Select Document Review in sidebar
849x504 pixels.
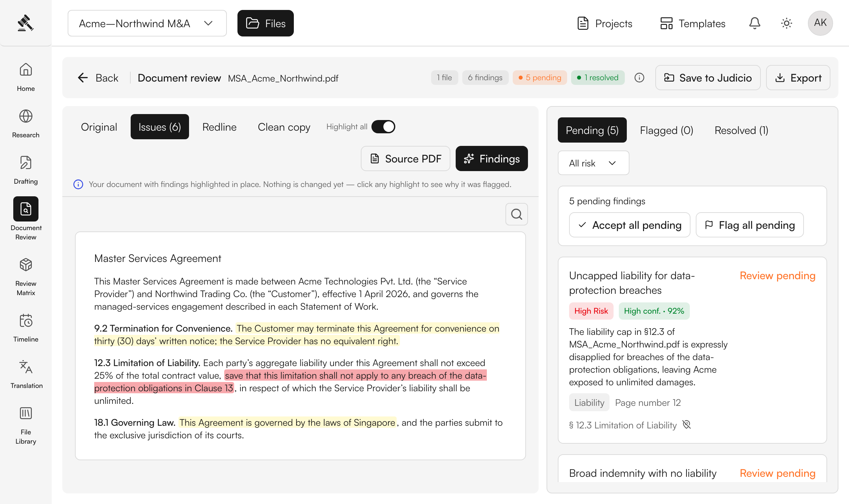(26, 219)
